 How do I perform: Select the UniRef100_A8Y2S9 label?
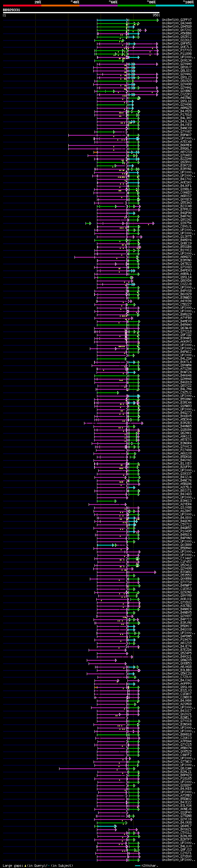click(176, 152)
